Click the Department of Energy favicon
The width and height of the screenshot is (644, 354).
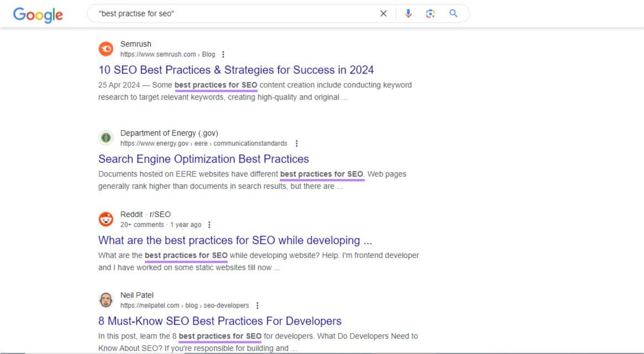pyautogui.click(x=106, y=138)
